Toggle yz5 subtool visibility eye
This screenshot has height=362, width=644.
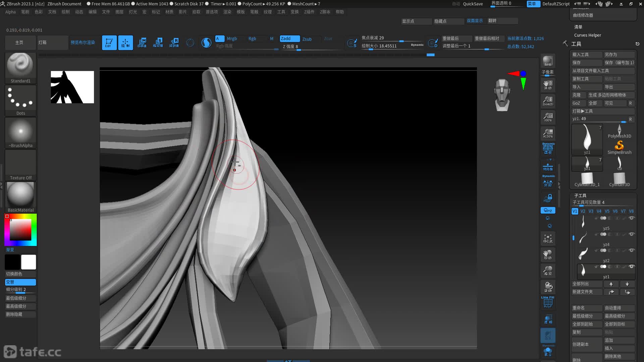[632, 218]
